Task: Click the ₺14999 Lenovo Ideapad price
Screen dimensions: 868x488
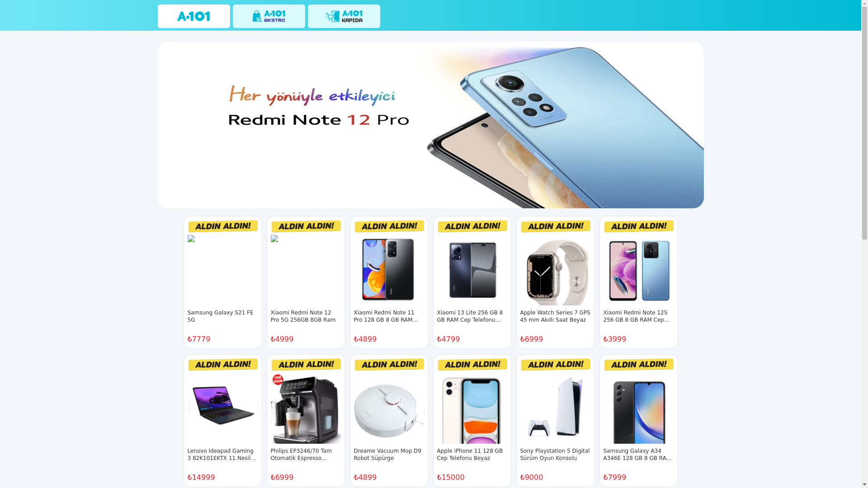Action: [x=201, y=478]
